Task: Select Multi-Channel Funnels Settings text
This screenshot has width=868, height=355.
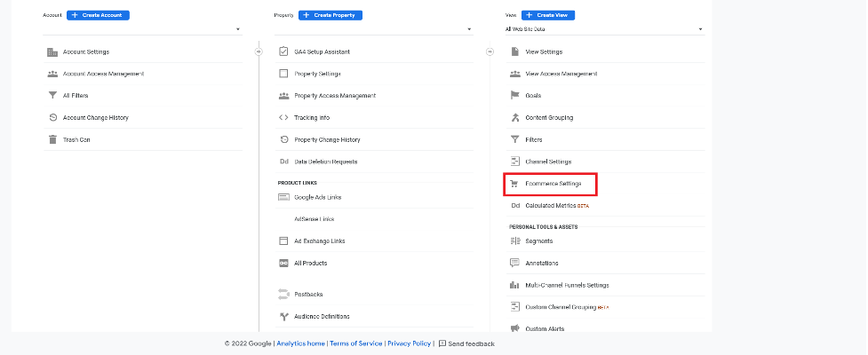Action: click(567, 285)
